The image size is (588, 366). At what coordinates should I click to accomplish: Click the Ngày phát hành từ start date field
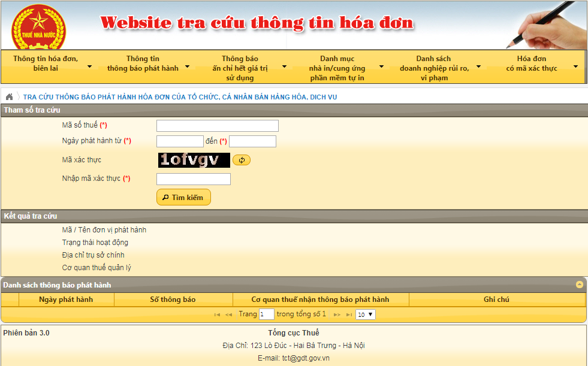[180, 141]
